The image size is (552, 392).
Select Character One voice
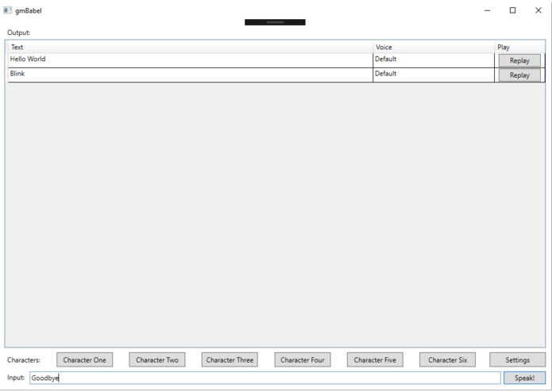click(84, 359)
